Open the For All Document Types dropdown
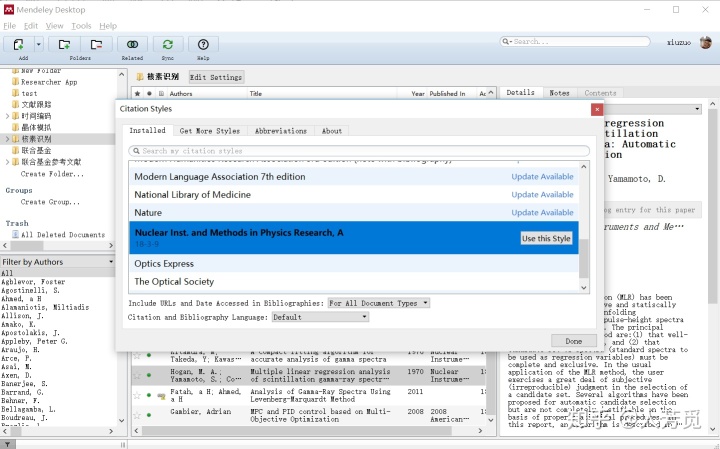Viewport: 720px width, 449px height. tap(378, 303)
